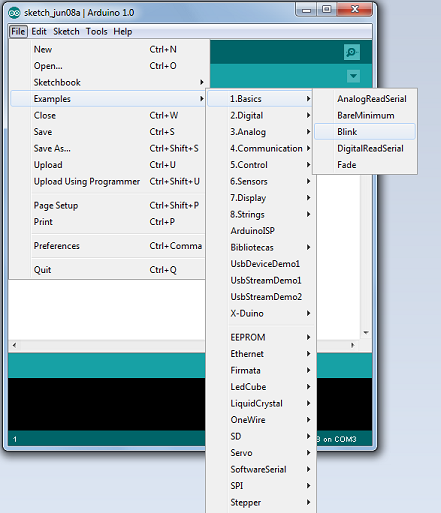Expand 3.Analog examples submenu
Screen dimensions: 441x513
(x=260, y=132)
